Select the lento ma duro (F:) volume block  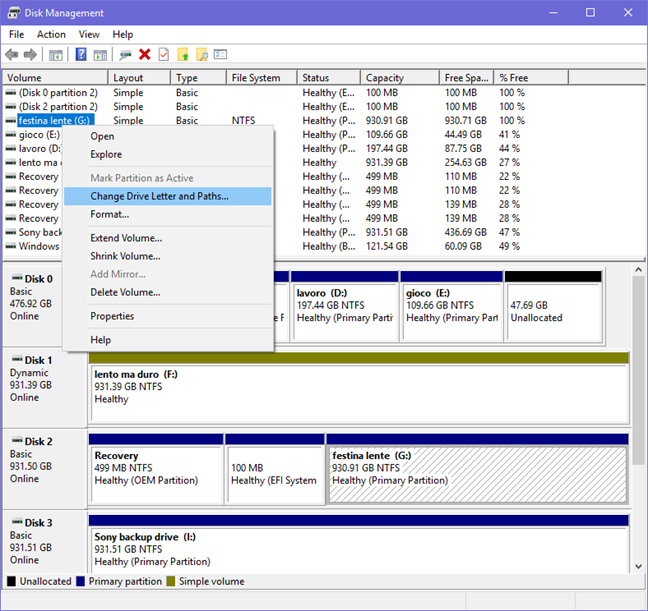click(x=359, y=388)
